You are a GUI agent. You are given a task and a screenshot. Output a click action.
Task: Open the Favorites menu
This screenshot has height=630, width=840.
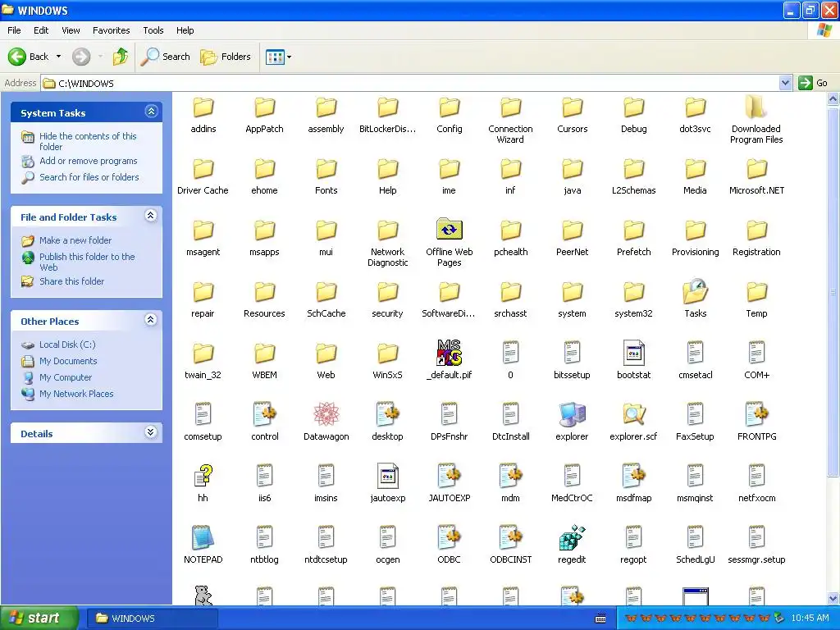click(x=111, y=30)
